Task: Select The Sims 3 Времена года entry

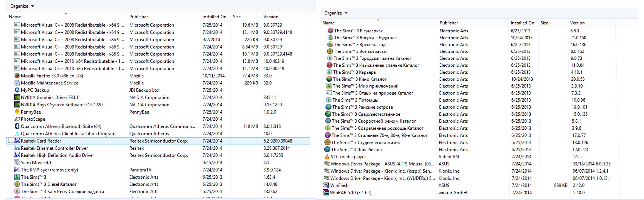Action: [361, 45]
